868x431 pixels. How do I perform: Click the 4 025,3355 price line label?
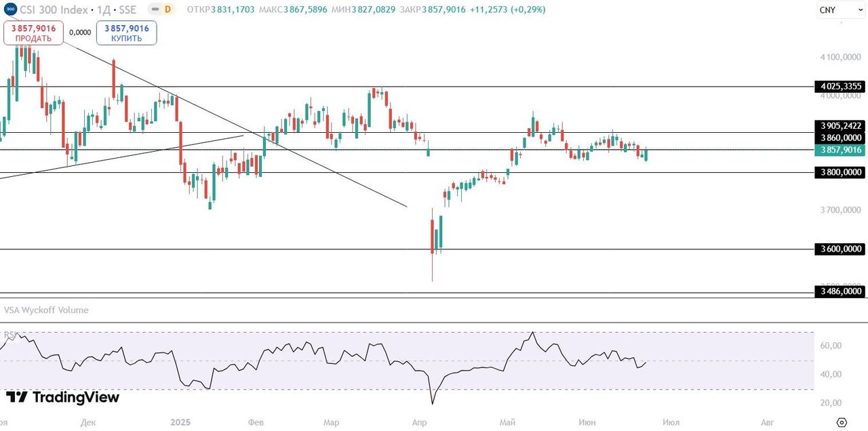840,87
